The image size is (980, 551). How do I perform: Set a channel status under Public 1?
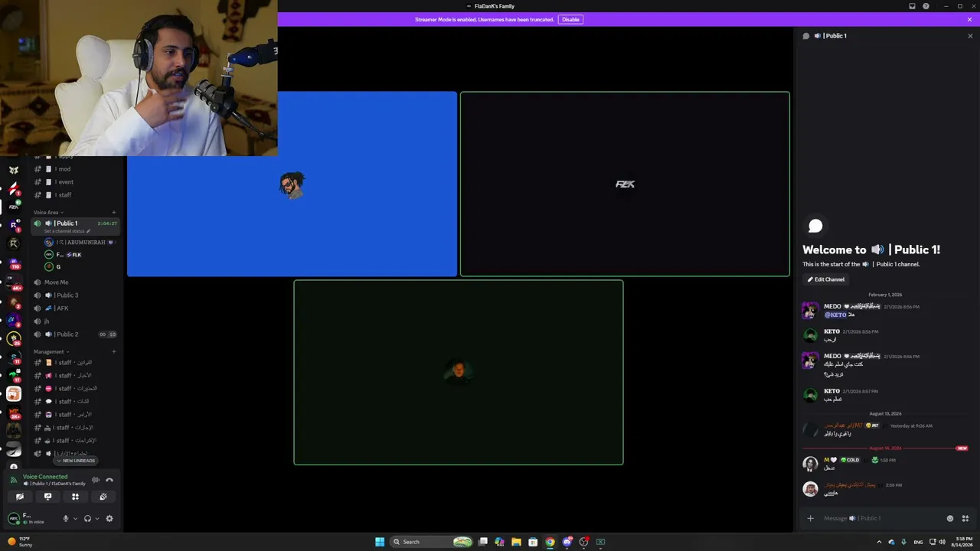click(x=67, y=231)
